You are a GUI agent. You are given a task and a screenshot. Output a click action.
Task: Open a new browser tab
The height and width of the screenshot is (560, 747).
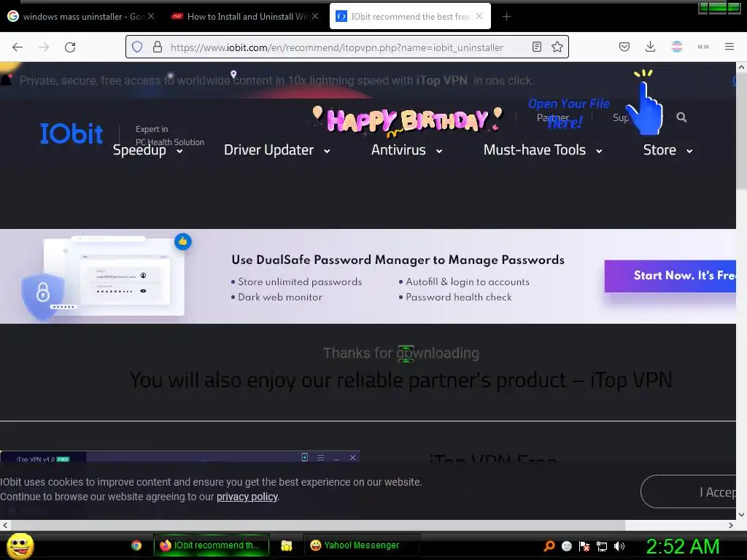pyautogui.click(x=506, y=17)
